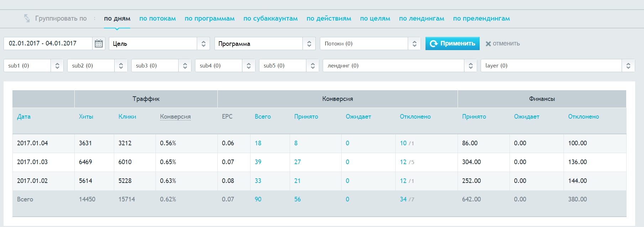Screen dimensions: 644x227
Task: Click the group-by arrow icon
Action: pos(27,18)
